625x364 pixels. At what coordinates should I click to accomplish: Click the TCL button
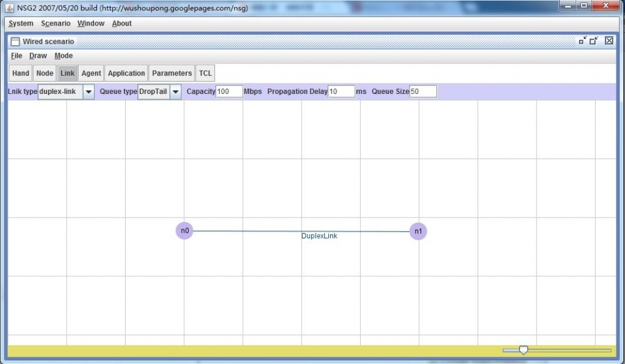click(x=205, y=73)
